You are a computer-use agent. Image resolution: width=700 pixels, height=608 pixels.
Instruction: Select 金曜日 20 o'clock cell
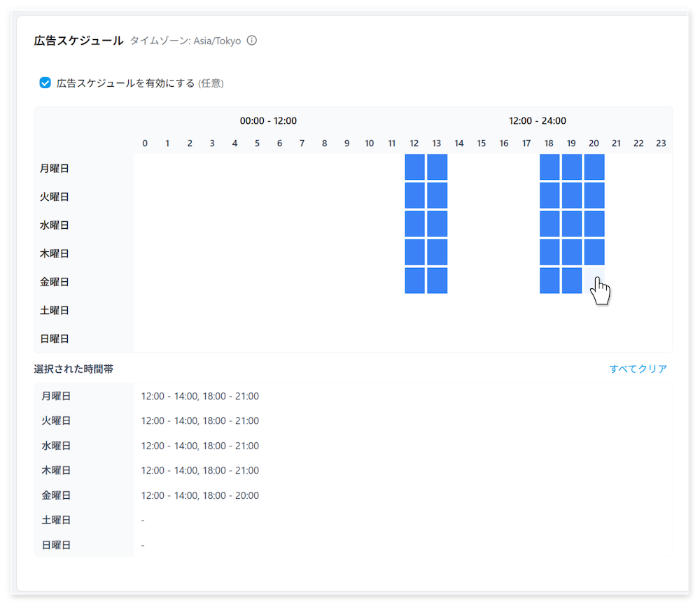594,281
